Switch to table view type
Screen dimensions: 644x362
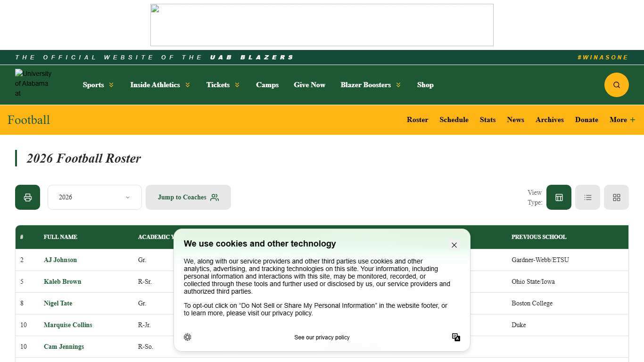pos(559,197)
